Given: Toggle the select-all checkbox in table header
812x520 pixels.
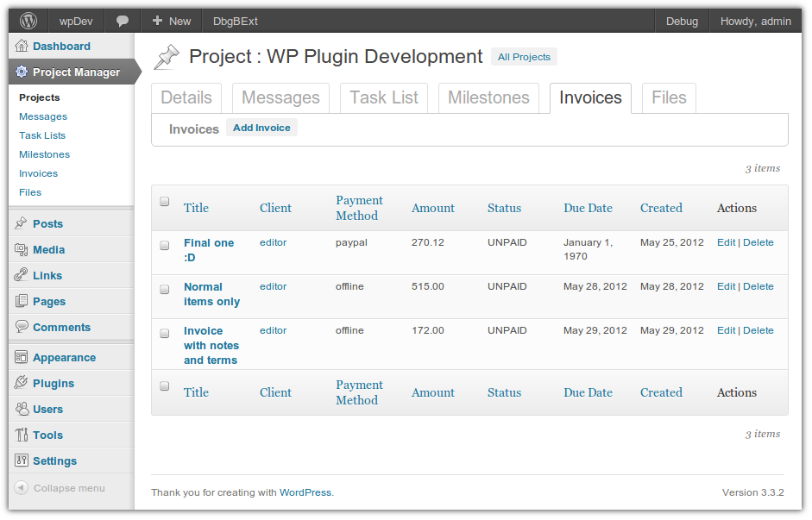Looking at the screenshot, I should (x=165, y=202).
